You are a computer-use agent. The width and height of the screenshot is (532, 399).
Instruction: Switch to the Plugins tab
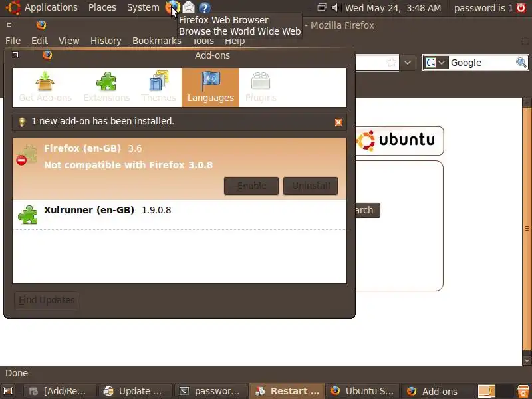[x=261, y=88]
